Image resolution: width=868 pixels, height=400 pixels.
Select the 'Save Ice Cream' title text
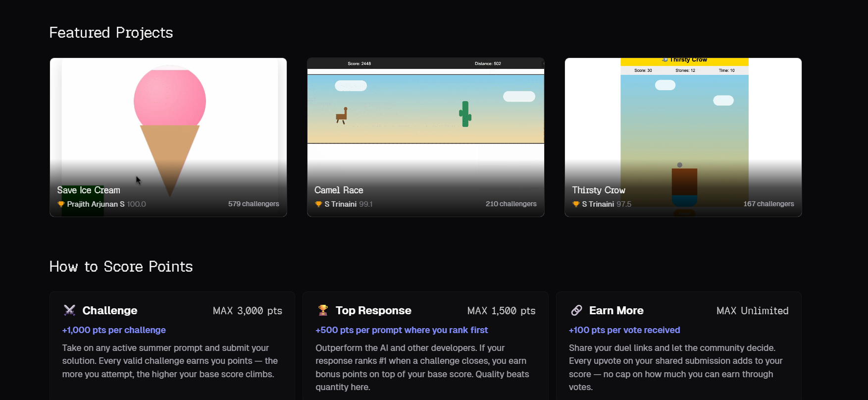[89, 190]
